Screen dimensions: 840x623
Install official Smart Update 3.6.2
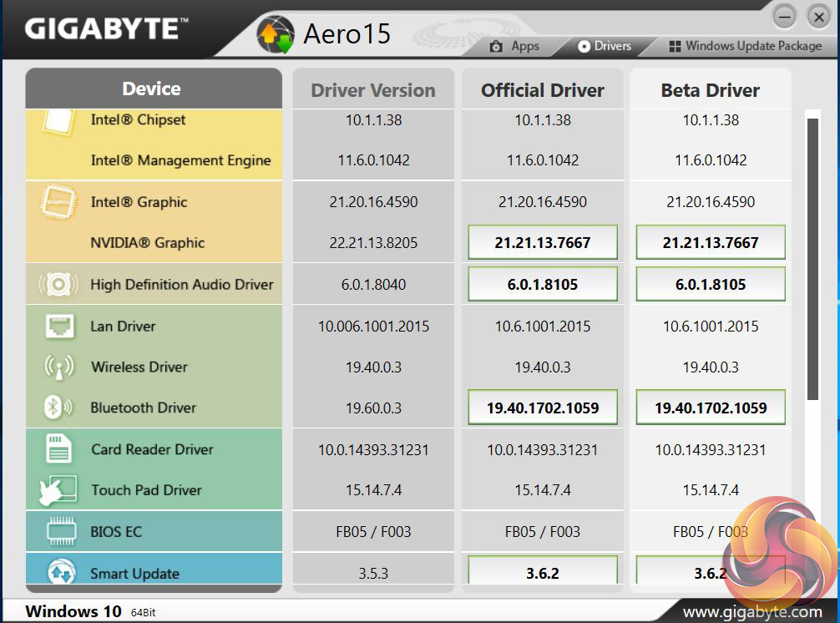pos(543,573)
